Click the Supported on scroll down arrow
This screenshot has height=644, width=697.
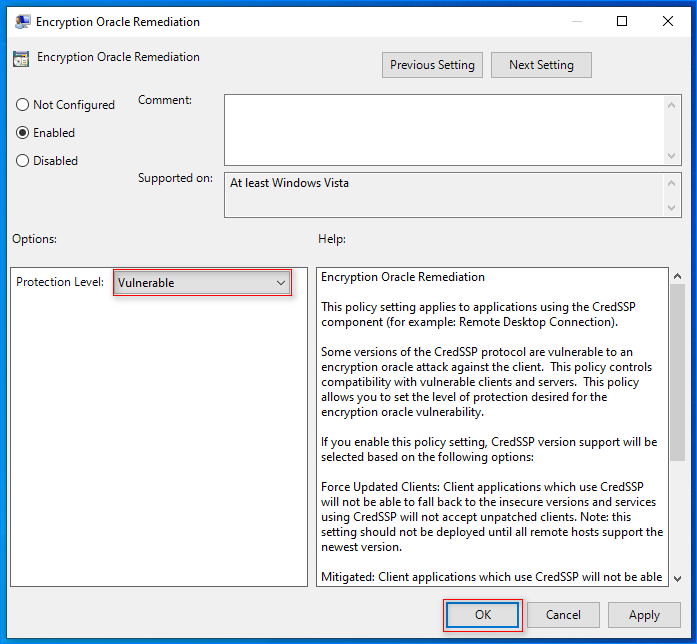(672, 208)
